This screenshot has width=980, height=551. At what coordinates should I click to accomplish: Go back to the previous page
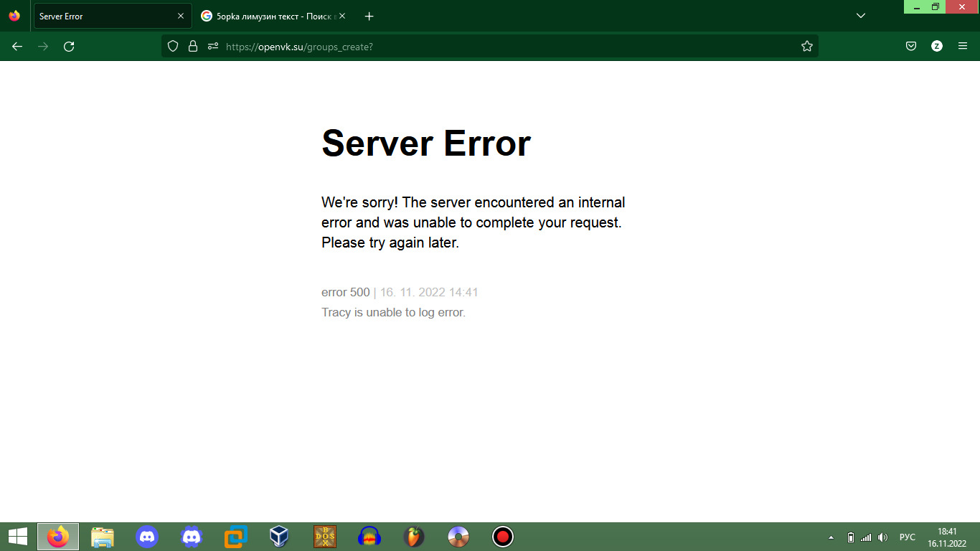tap(17, 46)
